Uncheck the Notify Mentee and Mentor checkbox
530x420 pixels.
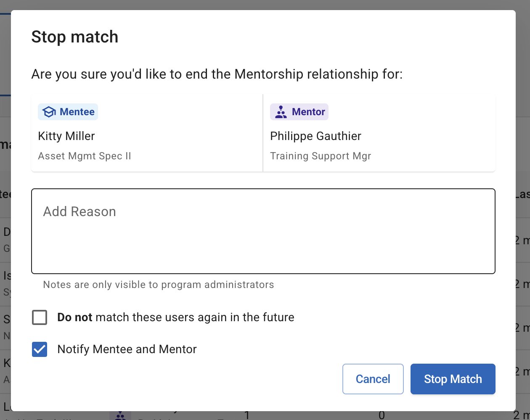(x=40, y=349)
